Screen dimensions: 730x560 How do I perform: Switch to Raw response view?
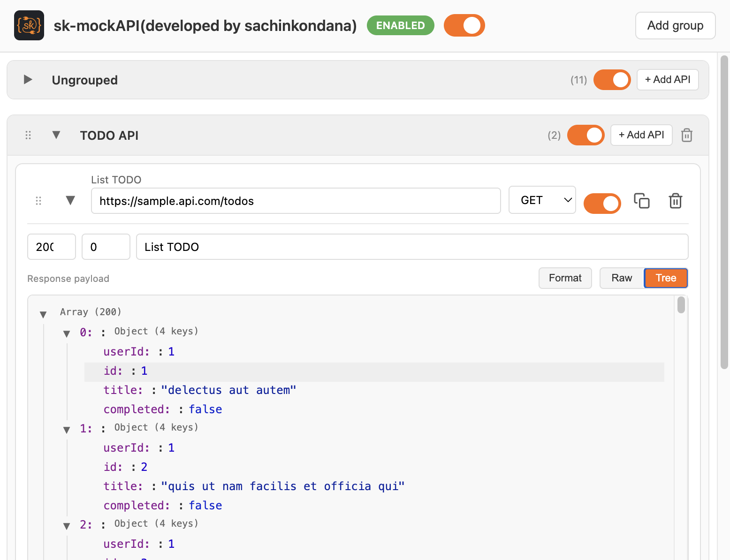pyautogui.click(x=621, y=278)
